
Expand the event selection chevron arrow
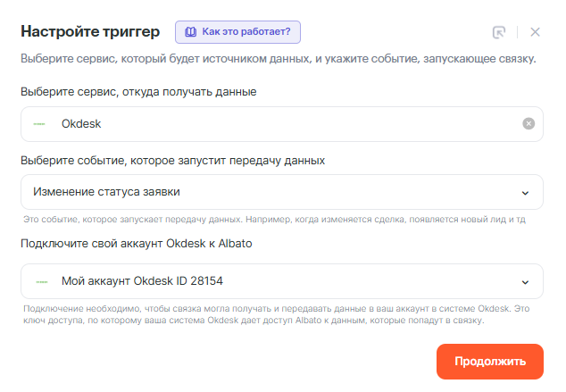(x=525, y=192)
